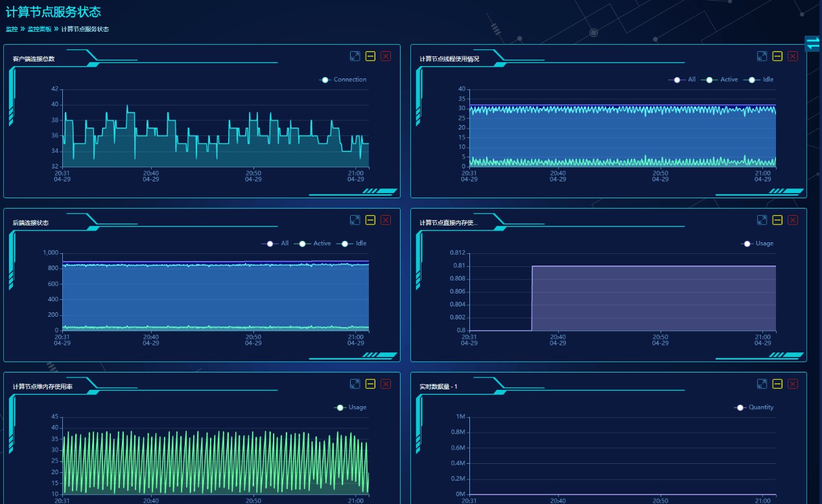Viewport: 822px width, 504px height.
Task: Toggle Usage legend in heap memory chart
Action: pyautogui.click(x=350, y=407)
